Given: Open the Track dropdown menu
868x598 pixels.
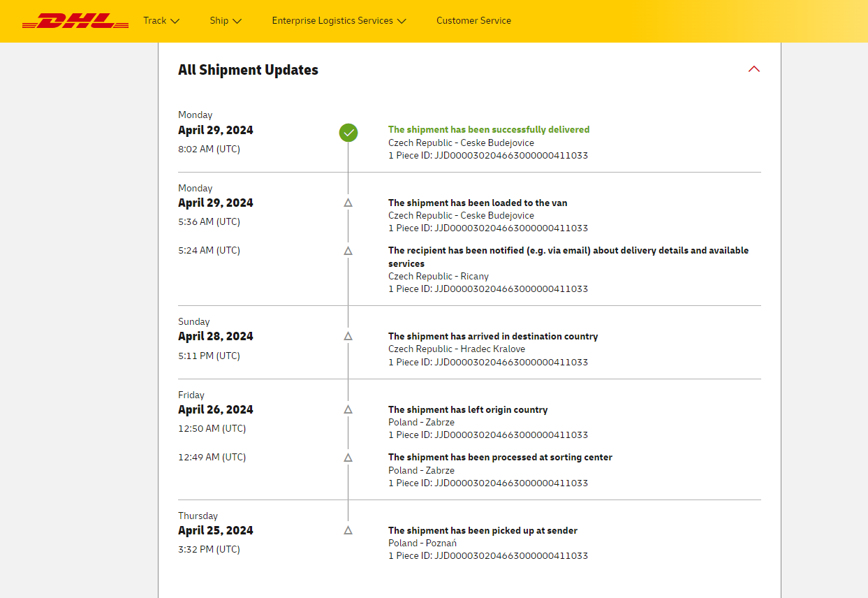Looking at the screenshot, I should pos(161,21).
